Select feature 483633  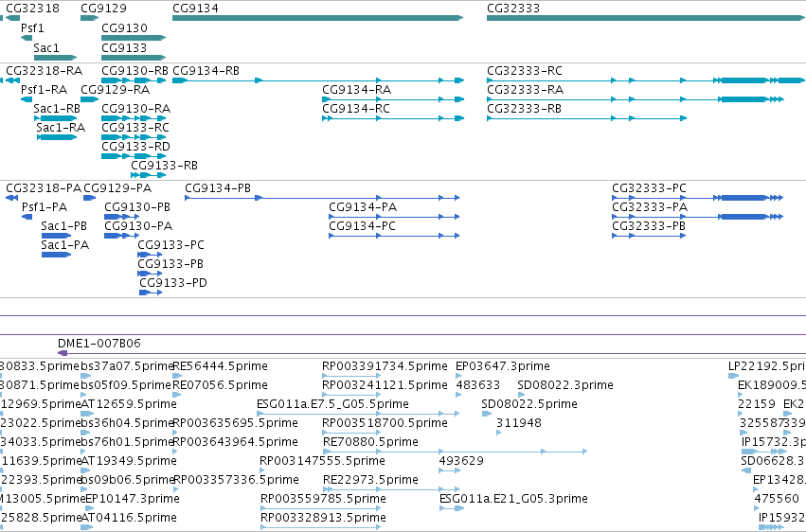(458, 395)
